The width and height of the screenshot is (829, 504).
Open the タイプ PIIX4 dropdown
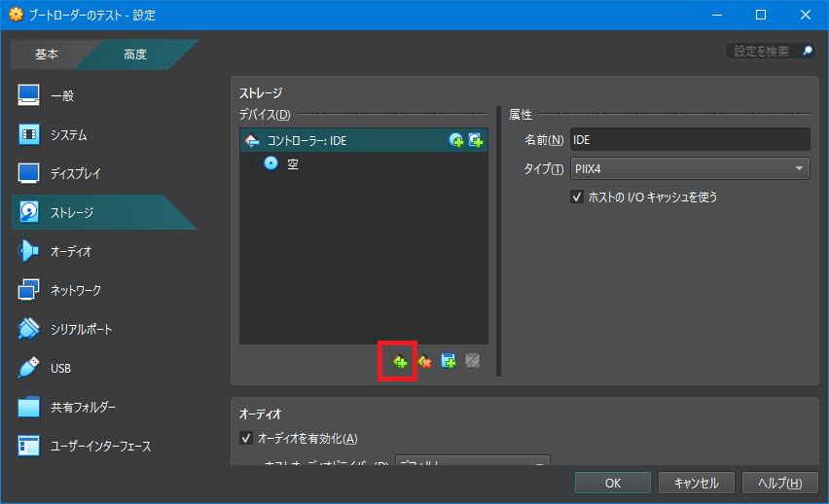click(x=690, y=168)
